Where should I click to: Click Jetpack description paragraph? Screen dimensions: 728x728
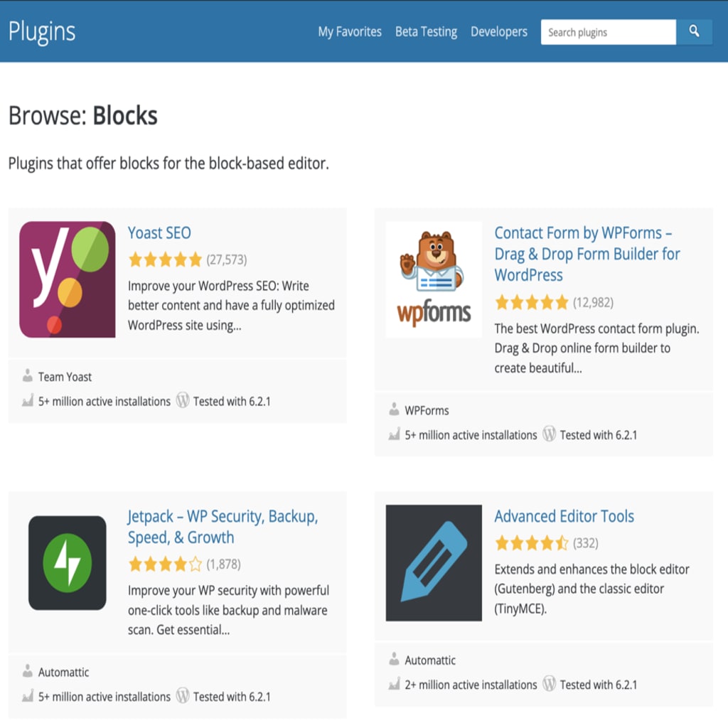click(x=228, y=610)
